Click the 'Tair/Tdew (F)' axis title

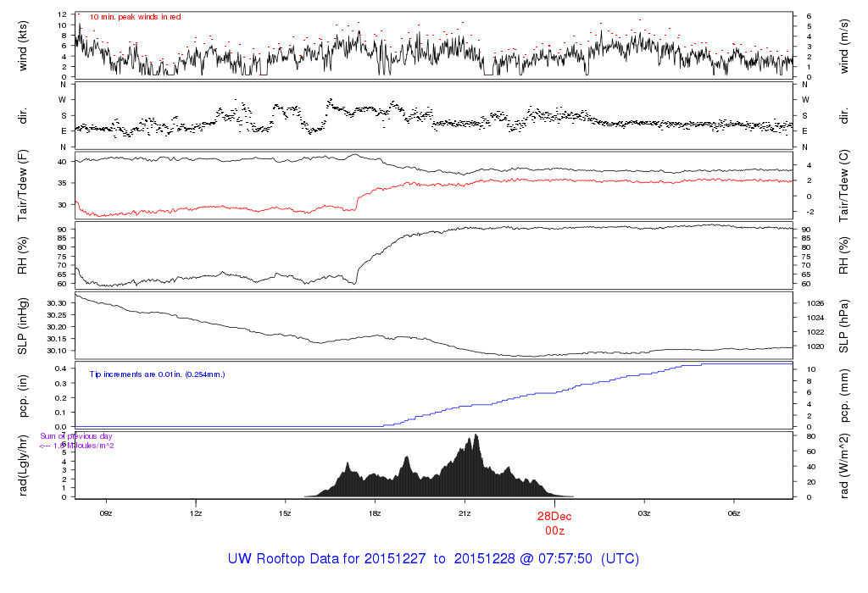23,186
